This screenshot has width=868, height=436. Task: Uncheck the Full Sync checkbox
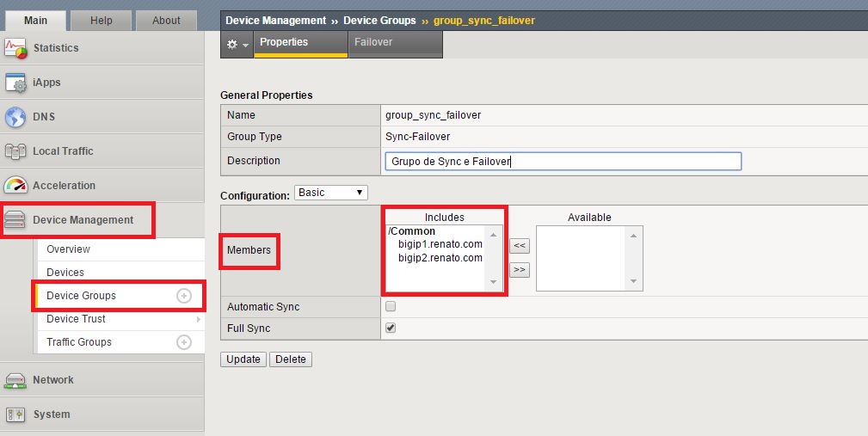click(391, 329)
